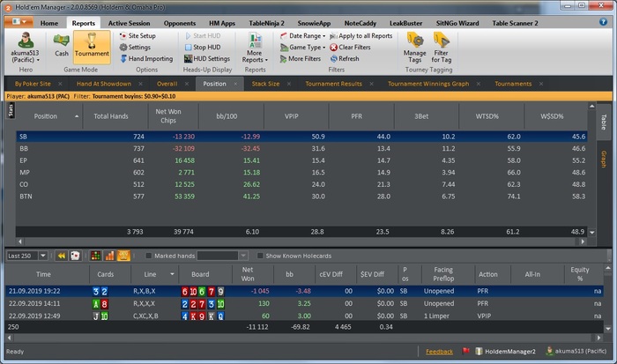This screenshot has width=617, height=364.
Task: Close the By Poker Site report tab
Action: [x=60, y=84]
